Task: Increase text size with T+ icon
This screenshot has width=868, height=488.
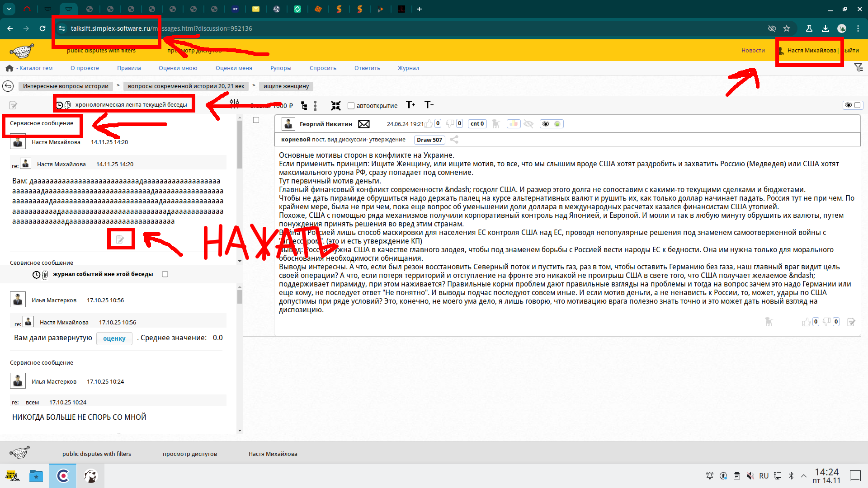Action: (x=410, y=105)
